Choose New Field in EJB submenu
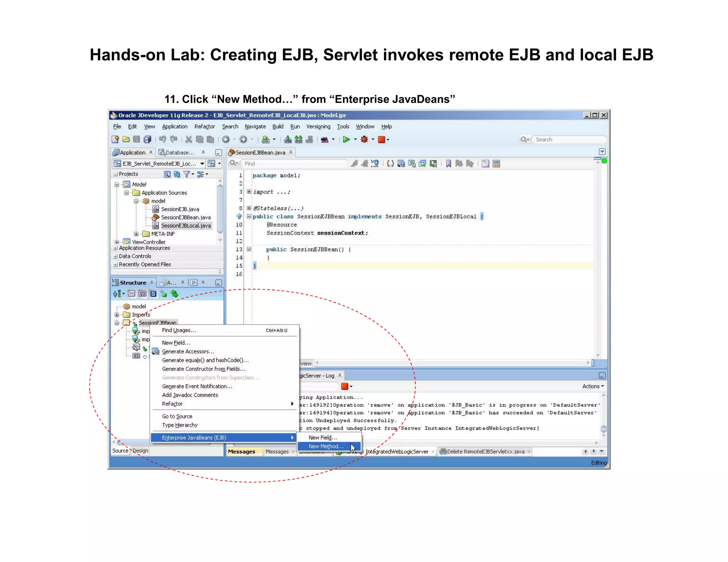This screenshot has width=728, height=562. click(x=329, y=438)
